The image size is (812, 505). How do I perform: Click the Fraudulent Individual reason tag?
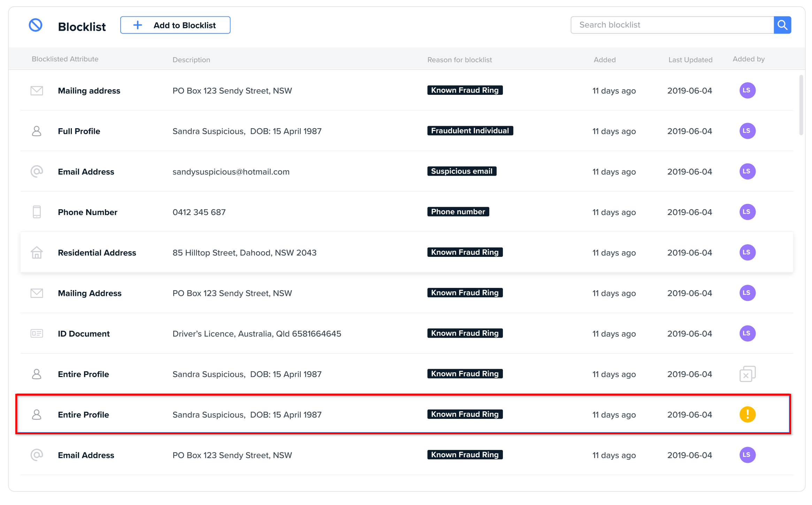(x=470, y=131)
